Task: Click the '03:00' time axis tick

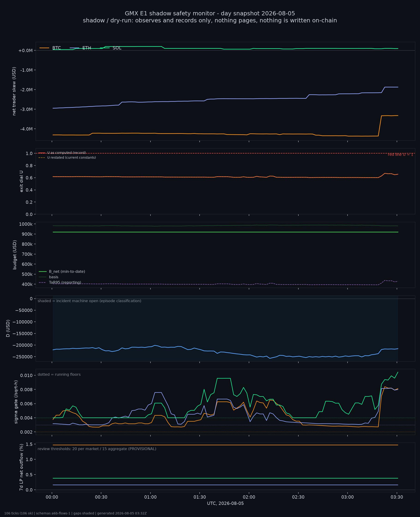Action: tap(347, 497)
